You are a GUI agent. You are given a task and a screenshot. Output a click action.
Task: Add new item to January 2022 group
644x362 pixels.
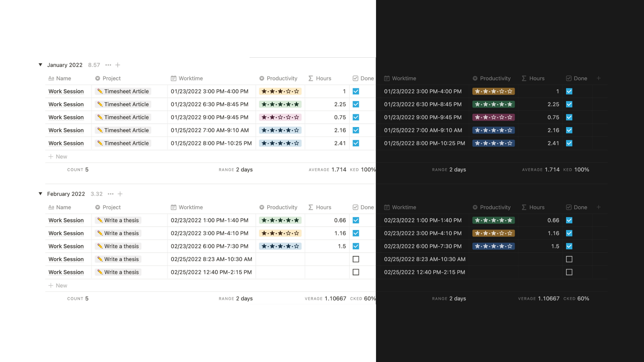point(118,65)
